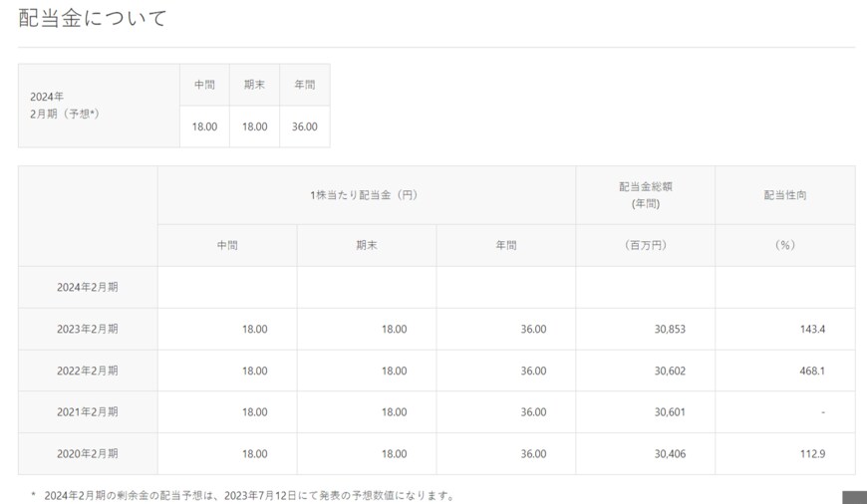Select the 2020年2月期 row label
This screenshot has height=504, width=867.
88,454
